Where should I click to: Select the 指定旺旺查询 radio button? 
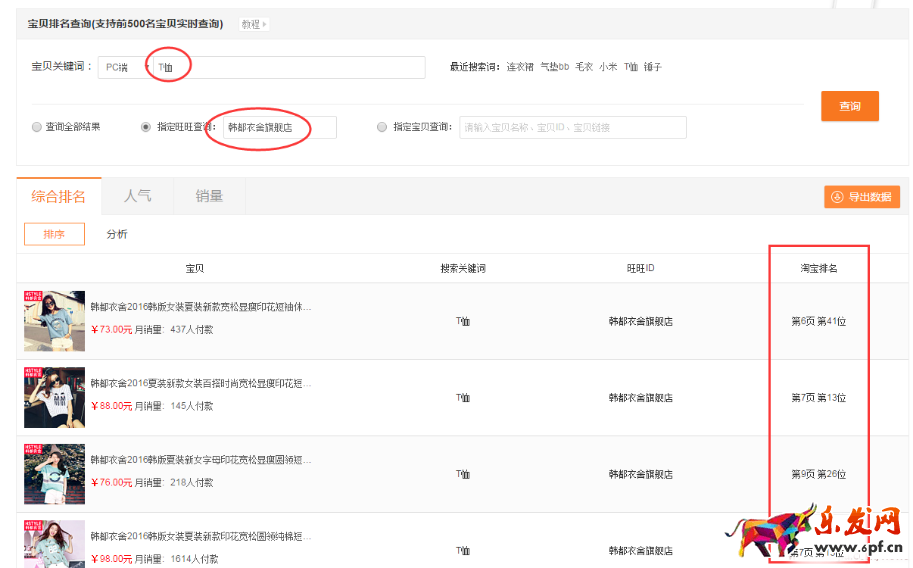pyautogui.click(x=146, y=127)
